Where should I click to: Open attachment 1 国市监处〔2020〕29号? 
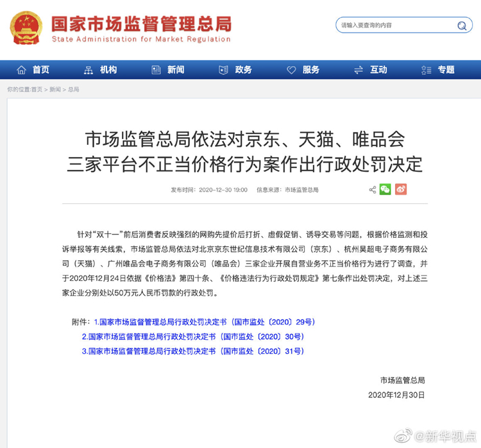tap(204, 322)
